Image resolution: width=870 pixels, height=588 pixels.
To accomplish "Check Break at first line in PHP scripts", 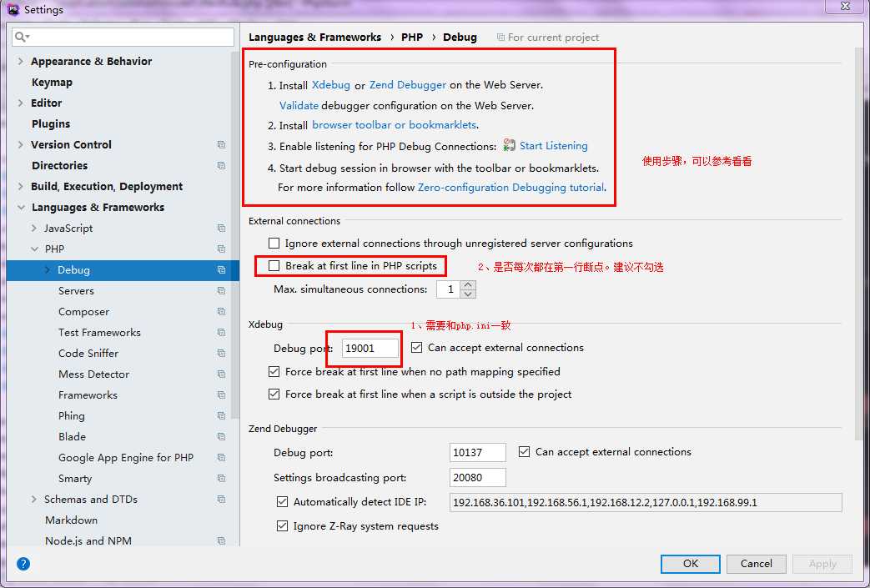I will 274,266.
